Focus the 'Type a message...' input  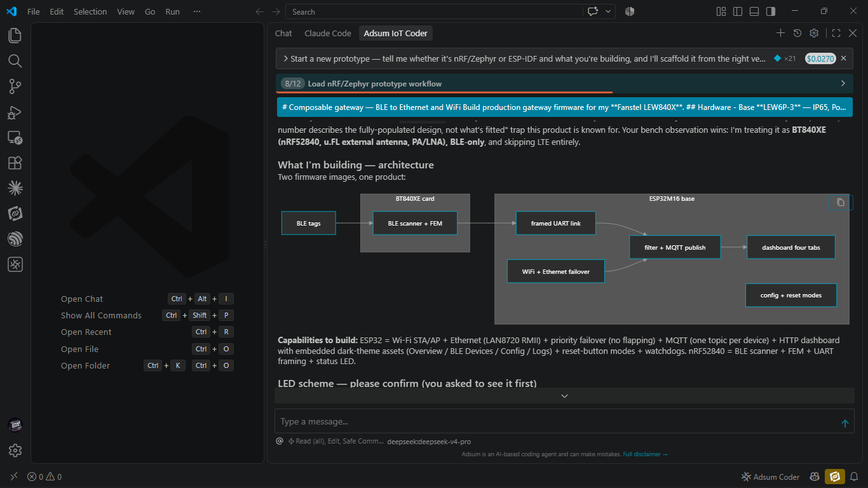[x=556, y=422]
